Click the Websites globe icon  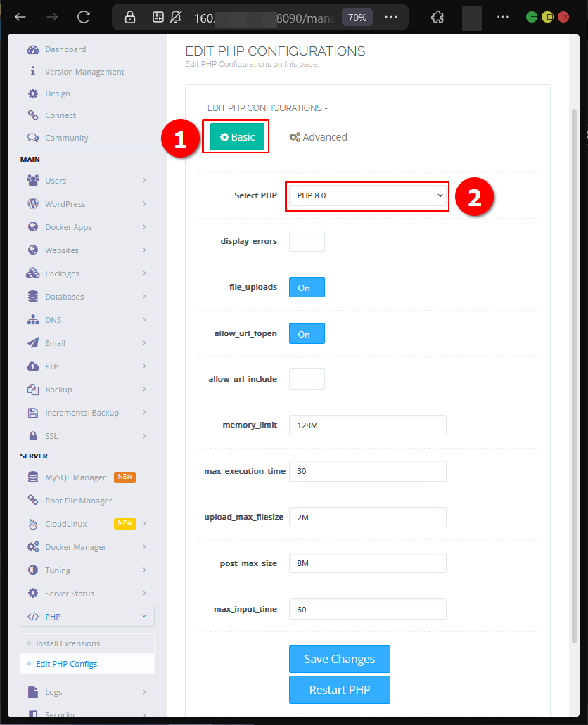coord(33,250)
